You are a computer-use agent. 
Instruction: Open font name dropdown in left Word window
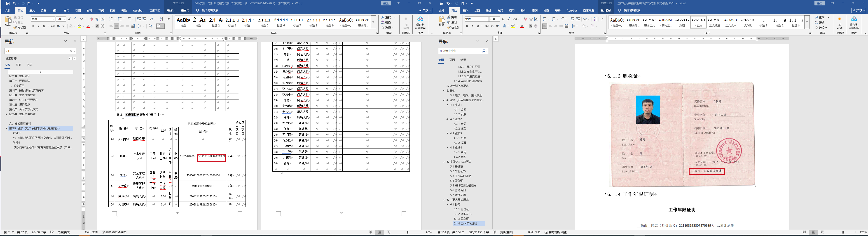[x=53, y=19]
